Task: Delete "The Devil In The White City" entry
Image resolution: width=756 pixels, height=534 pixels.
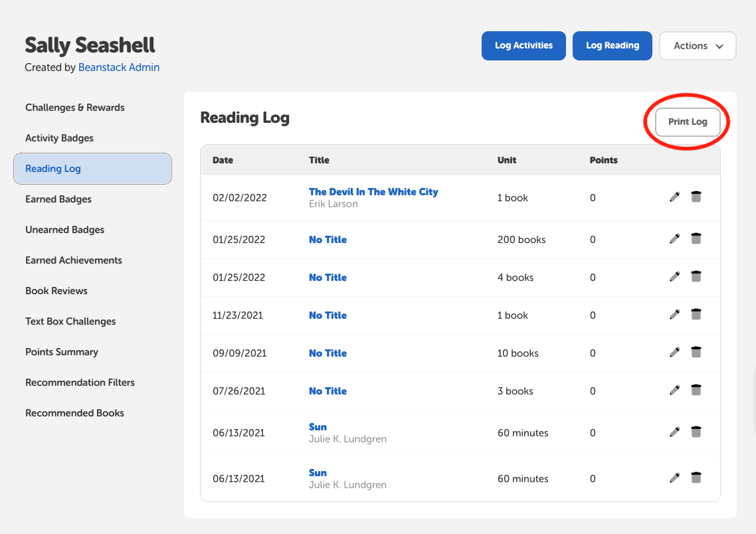Action: (x=696, y=197)
